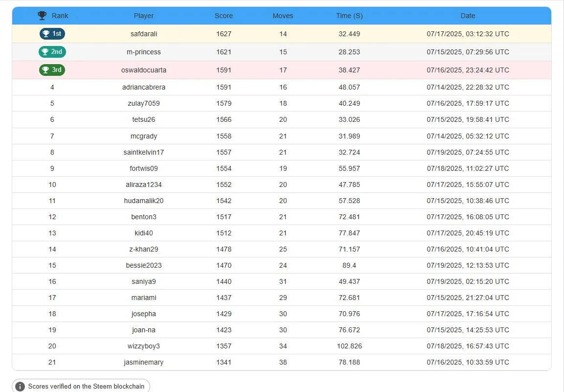Select player name fortwis09
The width and height of the screenshot is (564, 392).
tap(143, 168)
